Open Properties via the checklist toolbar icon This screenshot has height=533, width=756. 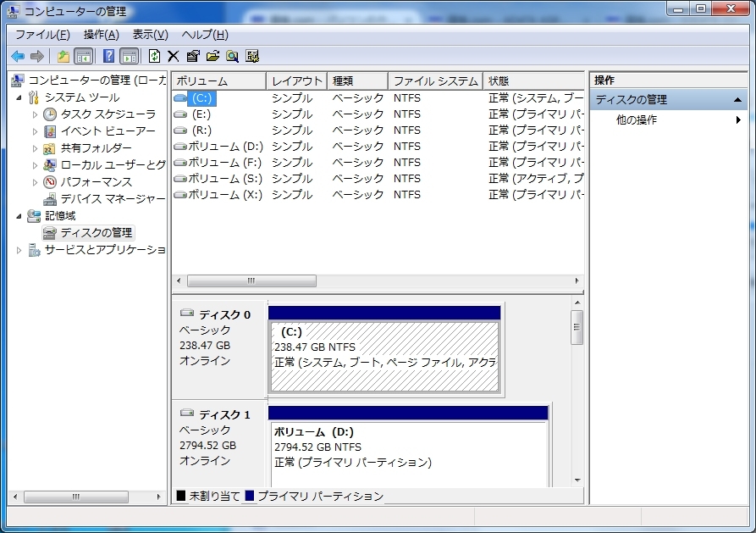(x=193, y=57)
